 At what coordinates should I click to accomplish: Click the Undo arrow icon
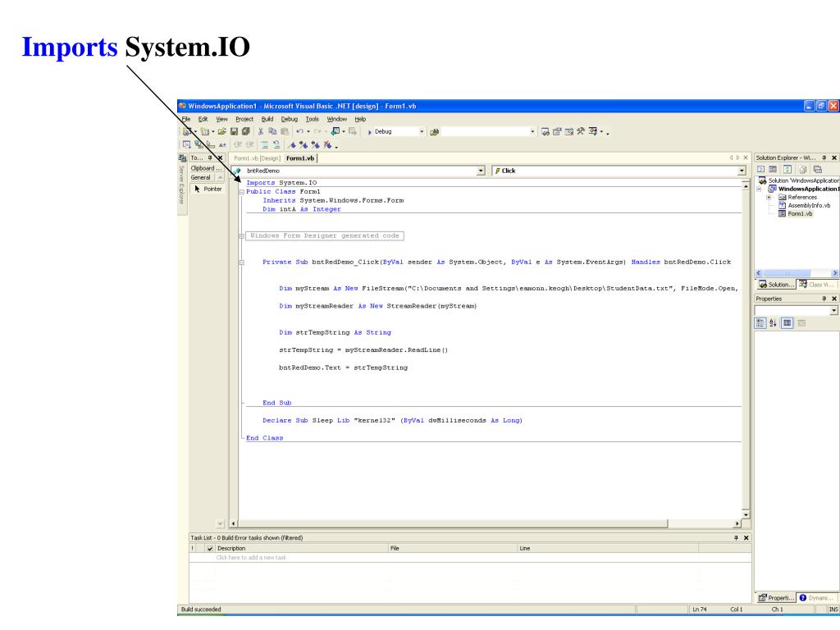299,131
